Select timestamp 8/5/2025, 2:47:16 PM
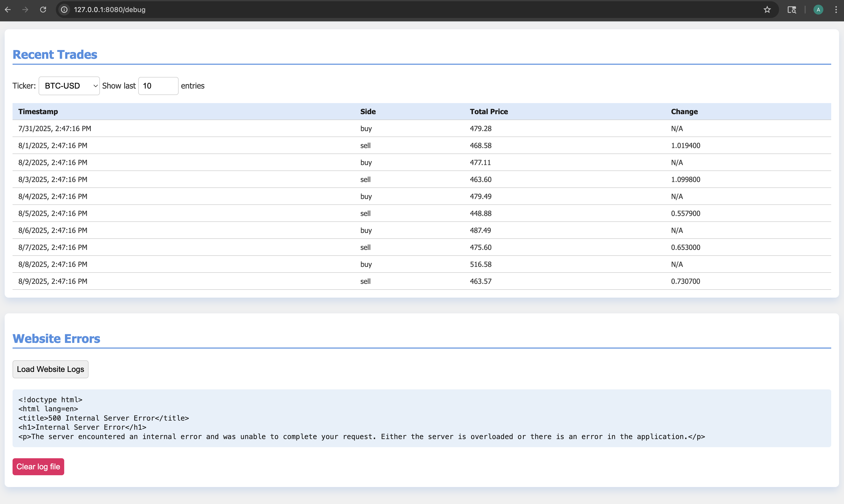 coord(53,213)
